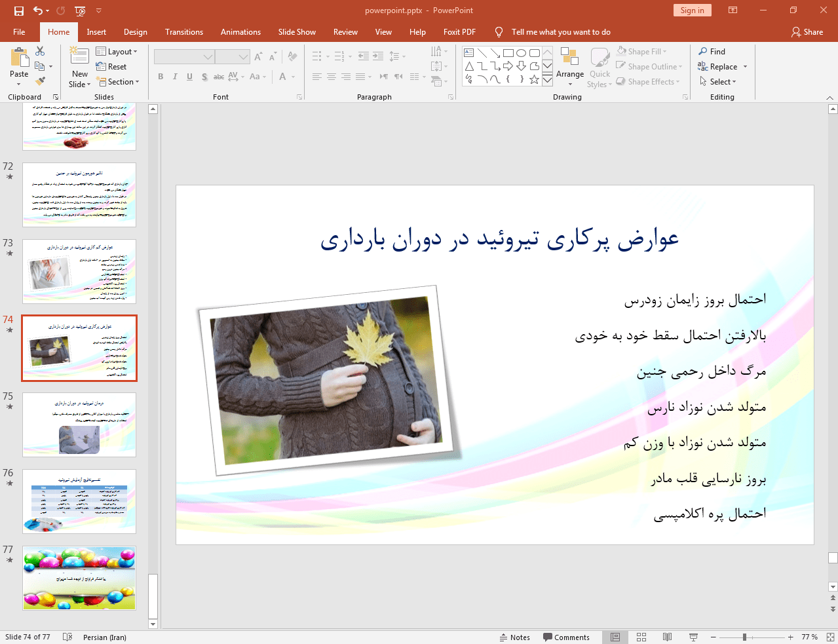Expand the shapes gallery More arrow

click(x=547, y=81)
